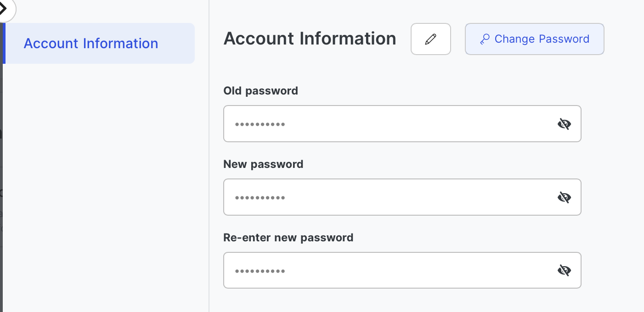Click the Account Information page heading

tap(310, 39)
